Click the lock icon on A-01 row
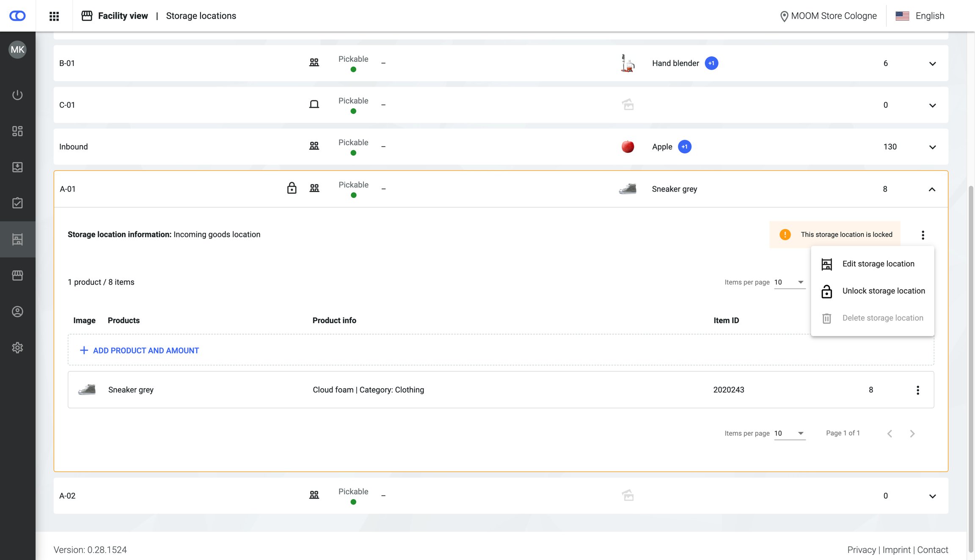 coord(292,188)
